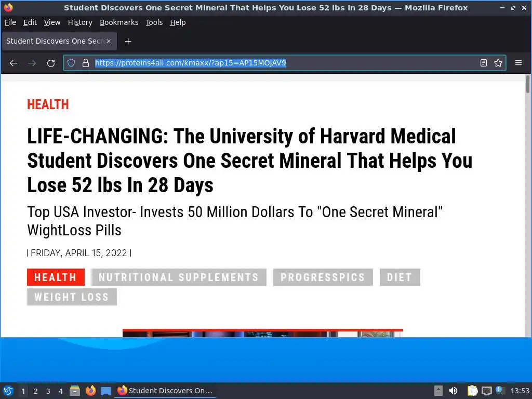532x399 pixels.
Task: Open the File menu
Action: pos(10,22)
